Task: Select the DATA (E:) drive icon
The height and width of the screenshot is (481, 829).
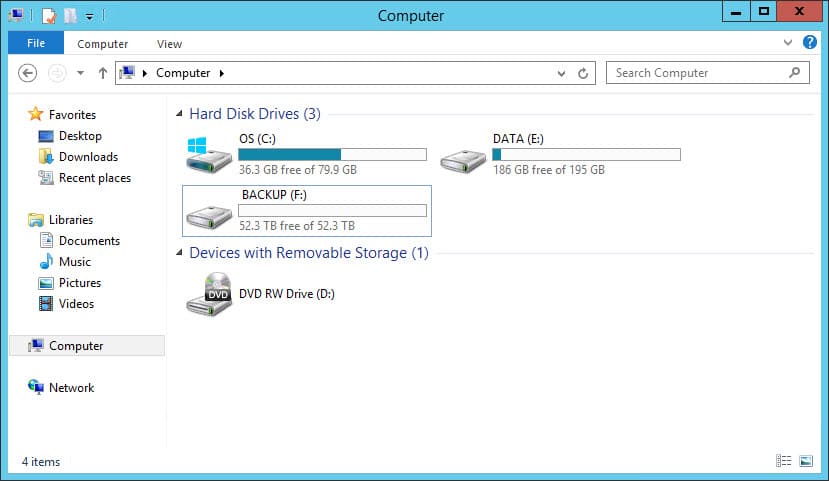Action: [x=463, y=160]
